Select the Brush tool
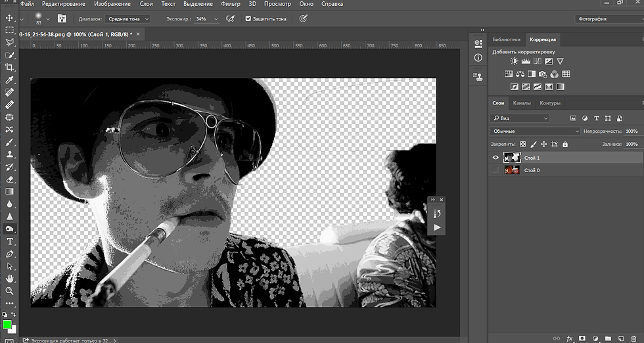Screen dimensions: 644x343 (9, 142)
